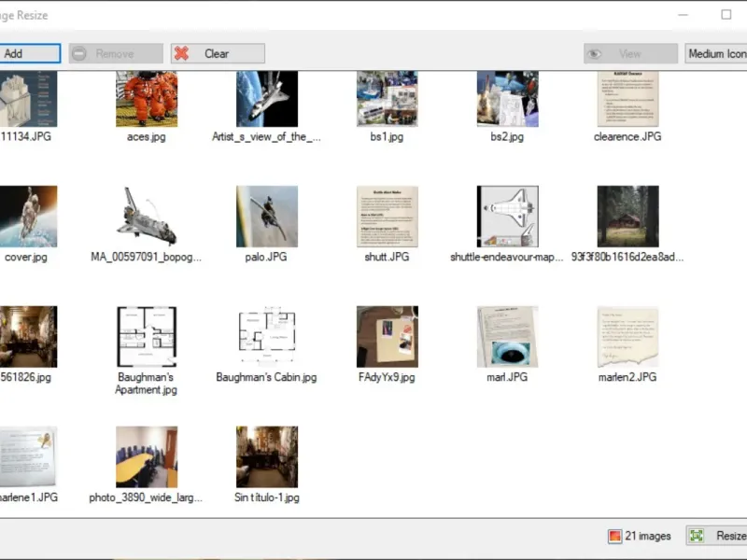Click the orange image count icon
This screenshot has width=747, height=560.
(614, 536)
